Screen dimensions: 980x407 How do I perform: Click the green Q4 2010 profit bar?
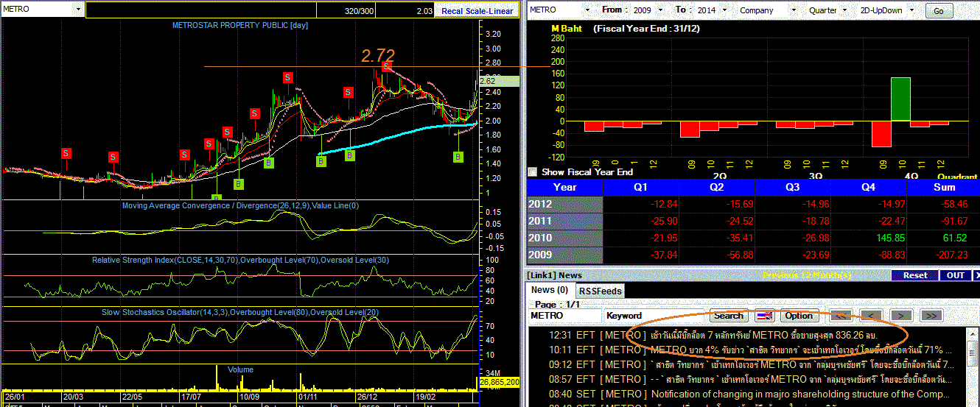click(901, 99)
